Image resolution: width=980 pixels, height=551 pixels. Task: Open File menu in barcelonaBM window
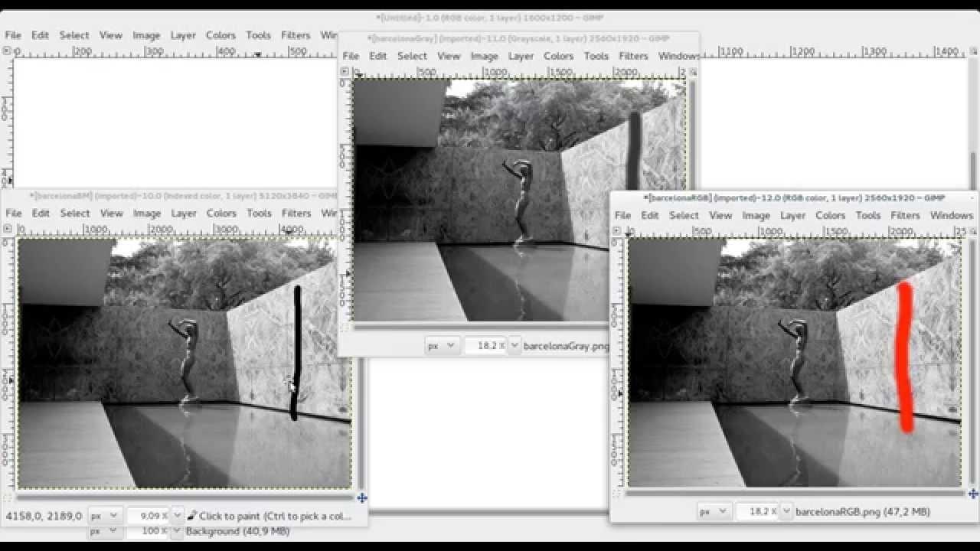(14, 214)
